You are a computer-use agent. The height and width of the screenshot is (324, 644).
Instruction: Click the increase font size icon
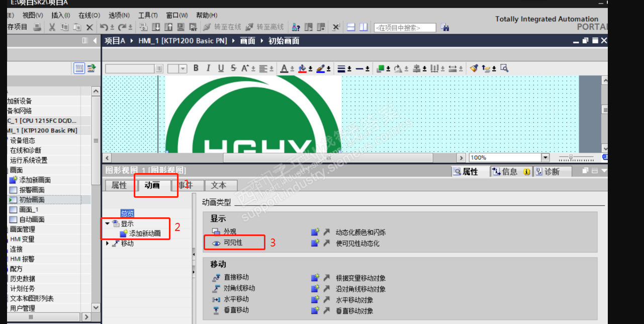tap(245, 68)
